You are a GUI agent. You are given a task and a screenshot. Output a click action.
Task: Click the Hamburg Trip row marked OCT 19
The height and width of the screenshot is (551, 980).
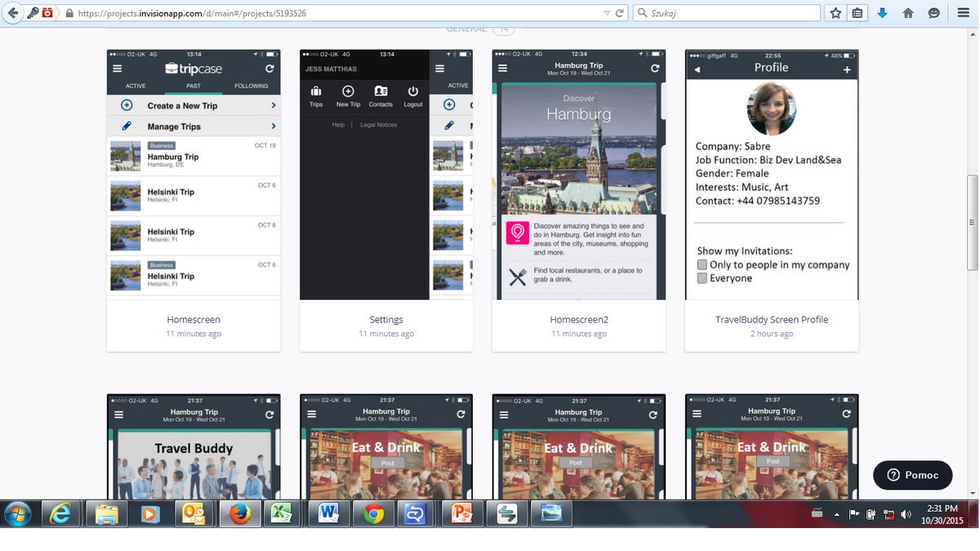click(x=194, y=156)
